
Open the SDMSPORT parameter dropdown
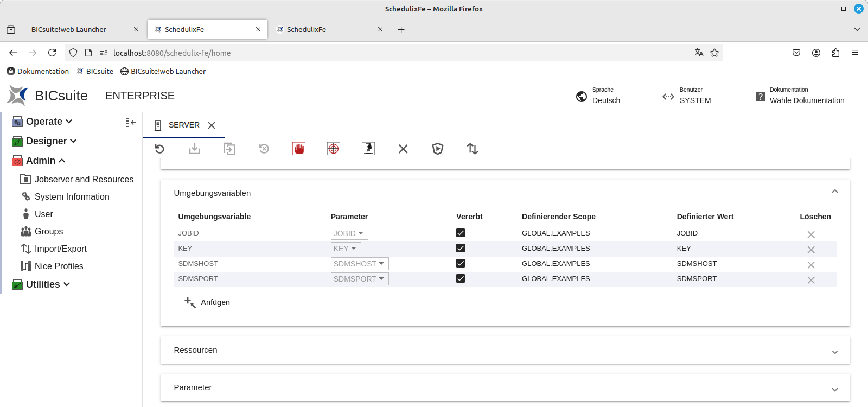tap(360, 279)
